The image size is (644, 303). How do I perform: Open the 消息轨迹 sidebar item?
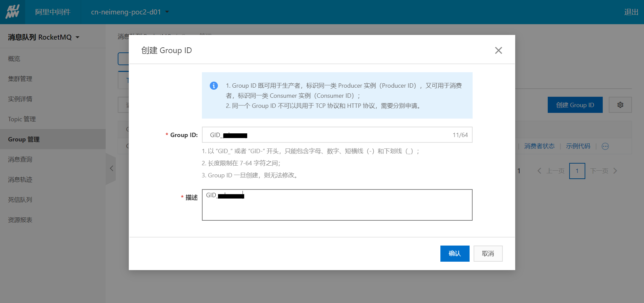click(x=53, y=180)
